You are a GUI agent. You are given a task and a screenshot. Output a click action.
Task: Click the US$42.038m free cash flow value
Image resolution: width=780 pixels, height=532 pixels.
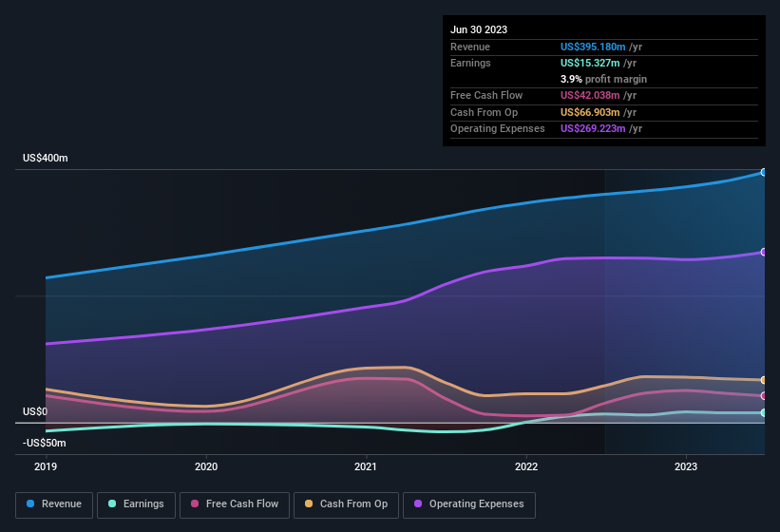point(590,95)
